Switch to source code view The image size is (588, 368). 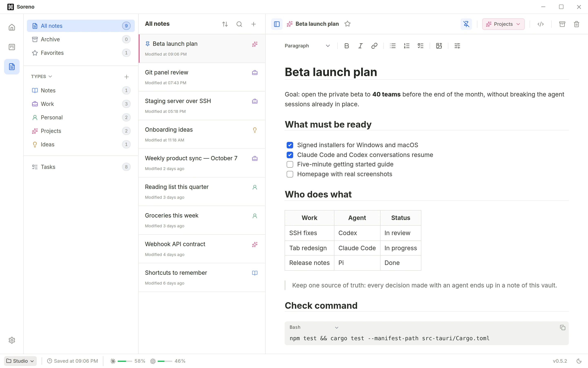click(x=540, y=24)
